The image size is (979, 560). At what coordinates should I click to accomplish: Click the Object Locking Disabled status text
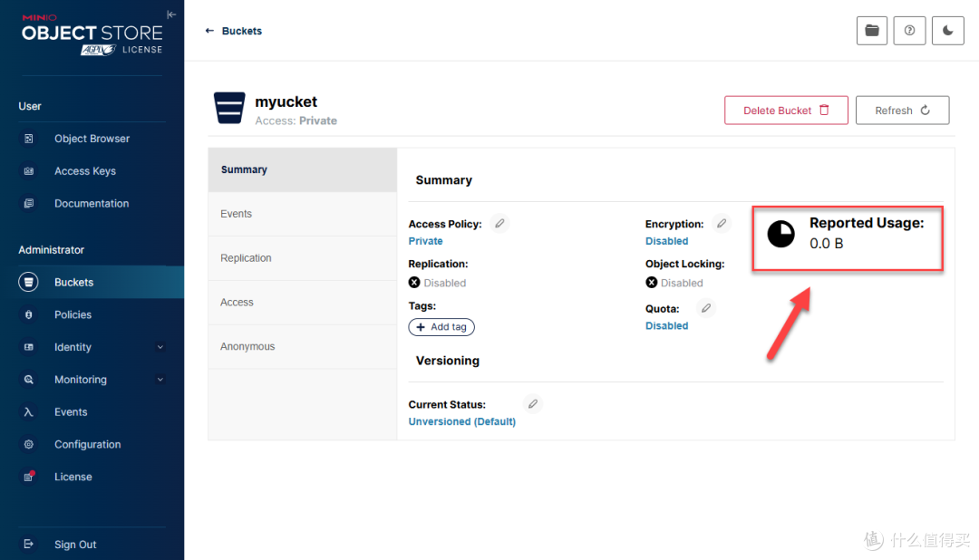click(x=682, y=284)
